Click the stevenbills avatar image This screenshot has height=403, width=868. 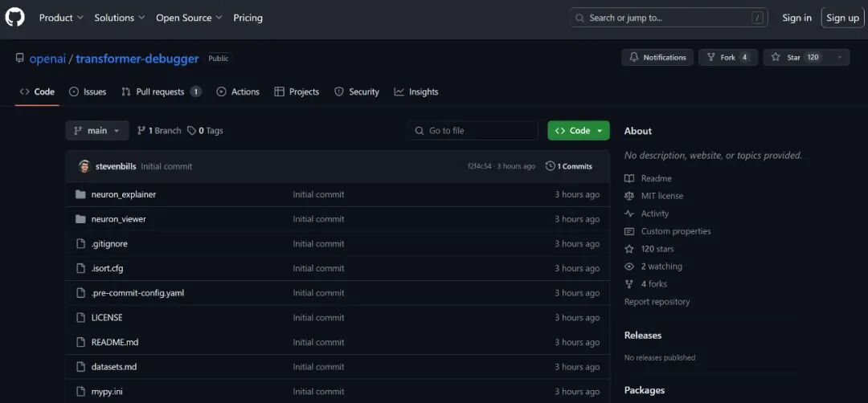click(84, 166)
